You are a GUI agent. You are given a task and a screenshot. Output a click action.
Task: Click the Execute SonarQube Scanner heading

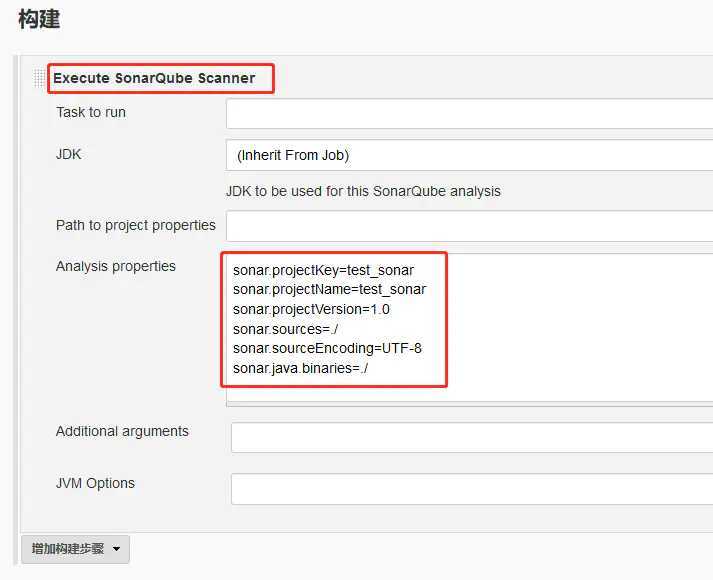pos(154,78)
